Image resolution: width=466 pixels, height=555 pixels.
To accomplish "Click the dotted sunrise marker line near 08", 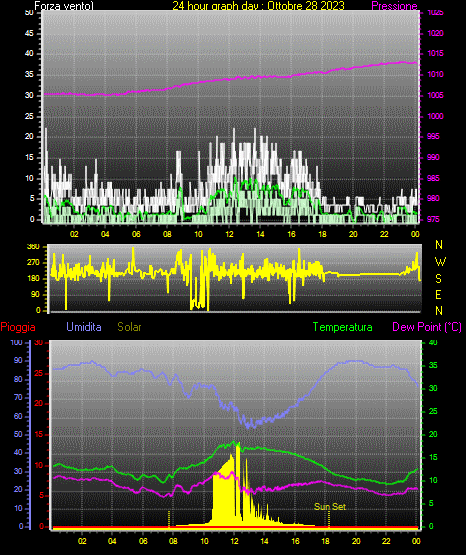I will click(169, 519).
